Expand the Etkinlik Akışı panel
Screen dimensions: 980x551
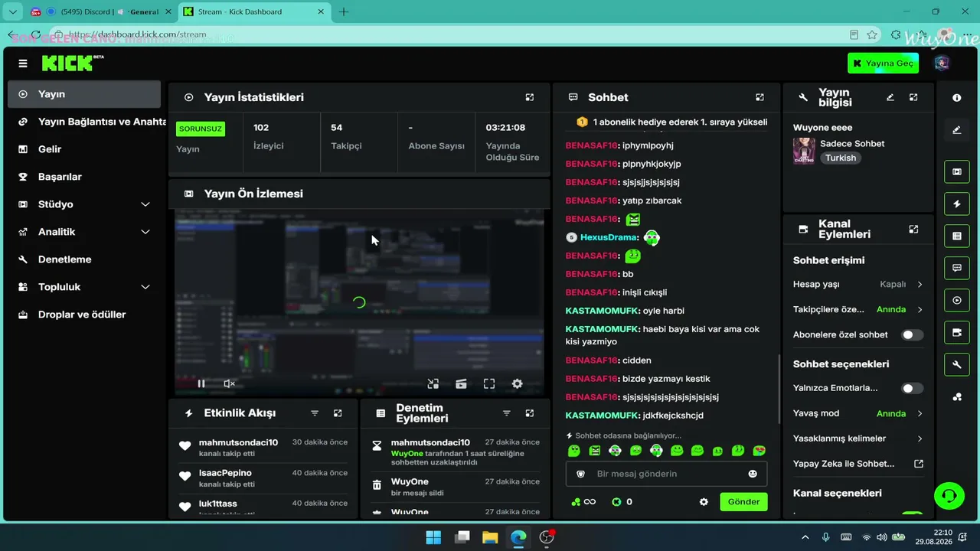pyautogui.click(x=338, y=413)
